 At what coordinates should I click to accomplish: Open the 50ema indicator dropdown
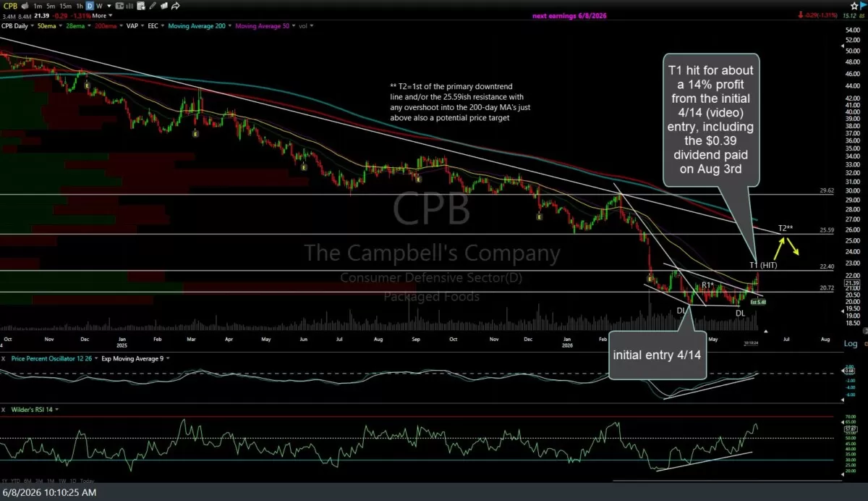[x=49, y=26]
